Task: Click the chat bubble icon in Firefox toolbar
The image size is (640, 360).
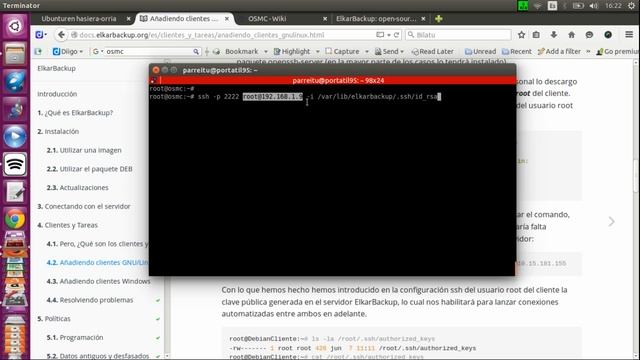Action: pos(589,35)
